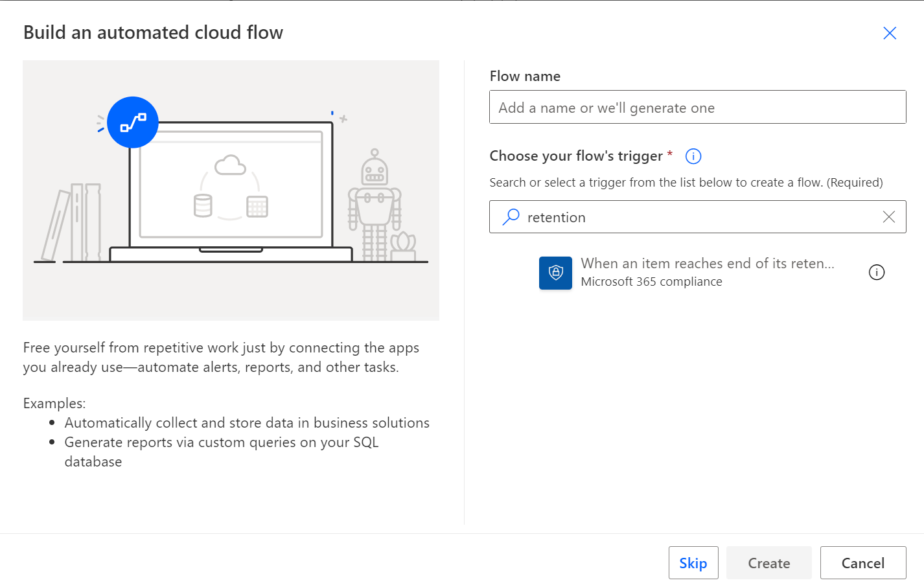Click the info icon next to the retention trigger

pyautogui.click(x=877, y=272)
